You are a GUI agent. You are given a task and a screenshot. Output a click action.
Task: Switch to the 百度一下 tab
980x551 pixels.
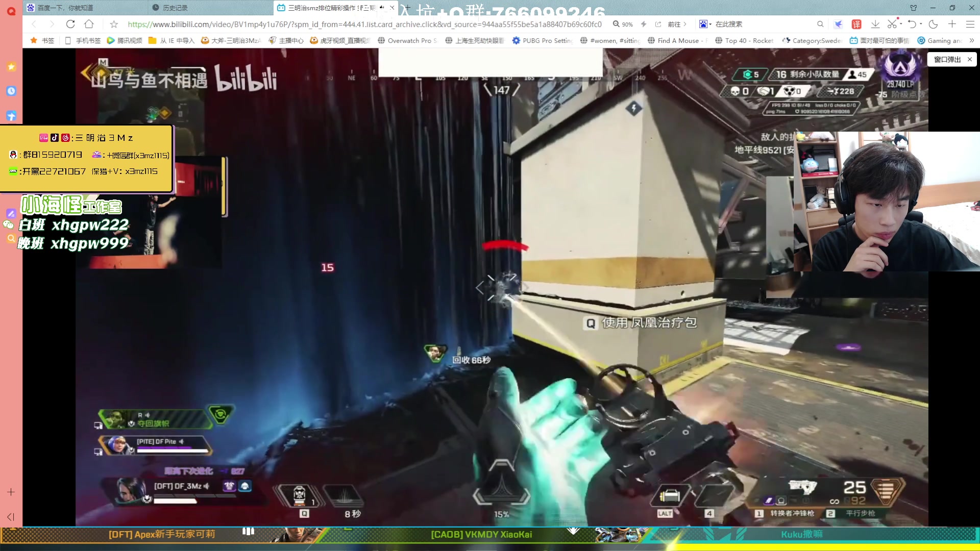[x=84, y=8]
